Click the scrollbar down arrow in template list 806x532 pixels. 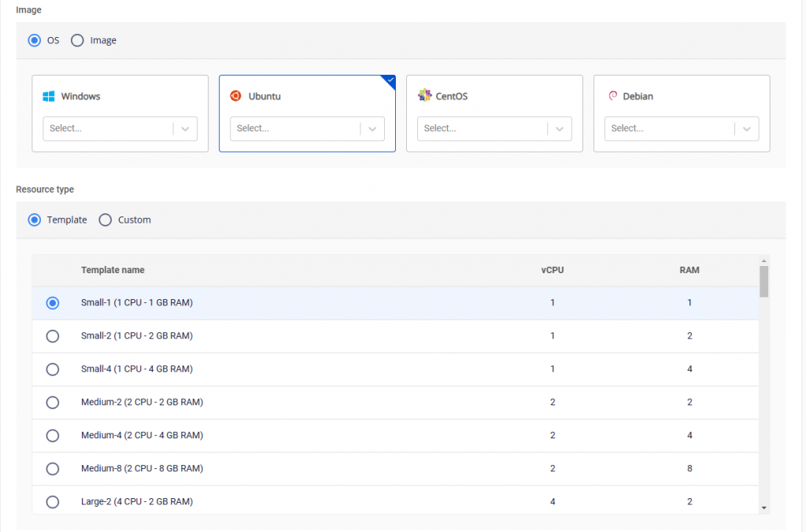[x=763, y=508]
